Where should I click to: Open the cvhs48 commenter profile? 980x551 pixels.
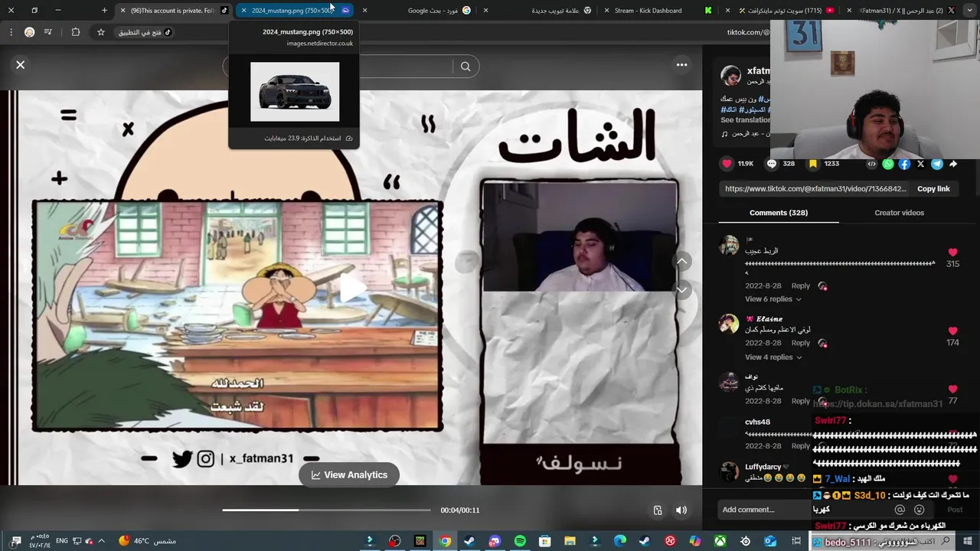757,422
